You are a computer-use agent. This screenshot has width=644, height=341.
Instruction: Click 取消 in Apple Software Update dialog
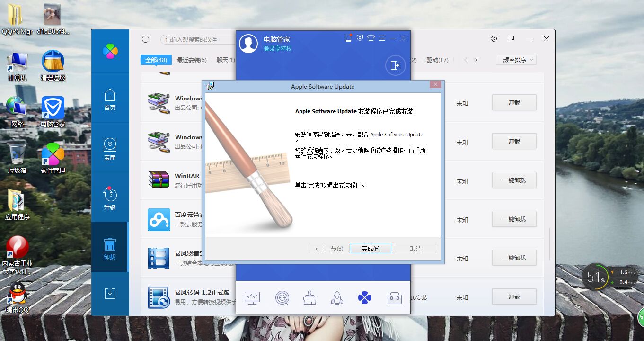coord(415,249)
